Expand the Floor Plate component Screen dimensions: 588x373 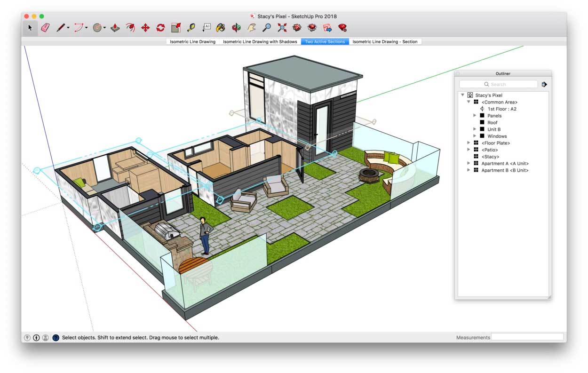click(x=469, y=143)
